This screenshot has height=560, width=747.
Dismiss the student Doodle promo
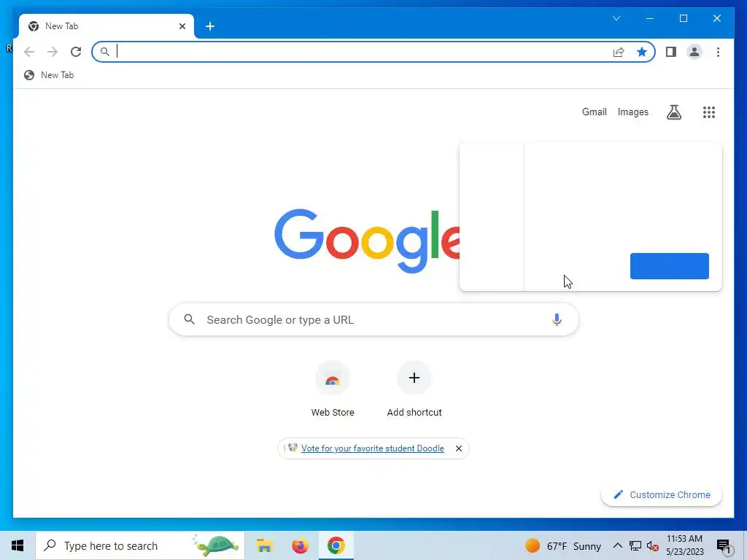point(458,448)
